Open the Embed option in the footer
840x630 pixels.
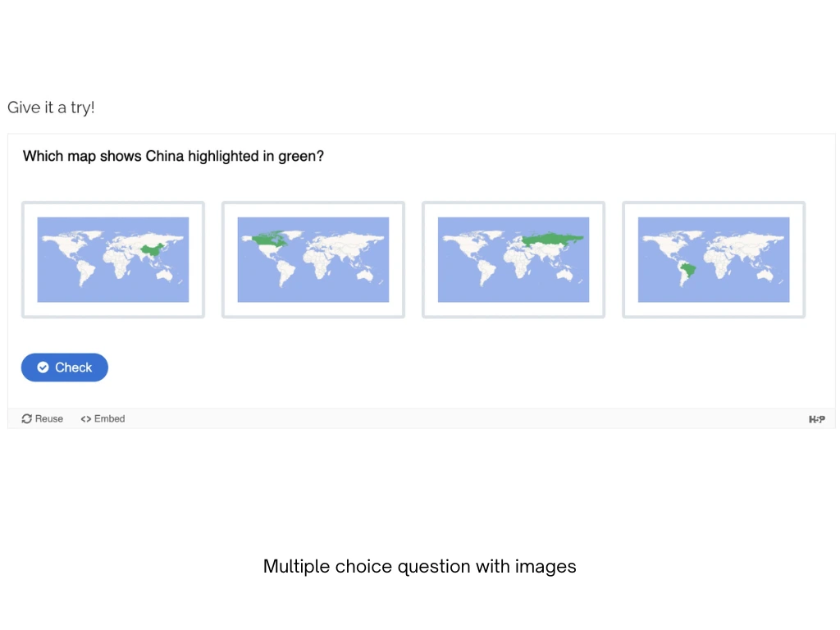point(103,418)
